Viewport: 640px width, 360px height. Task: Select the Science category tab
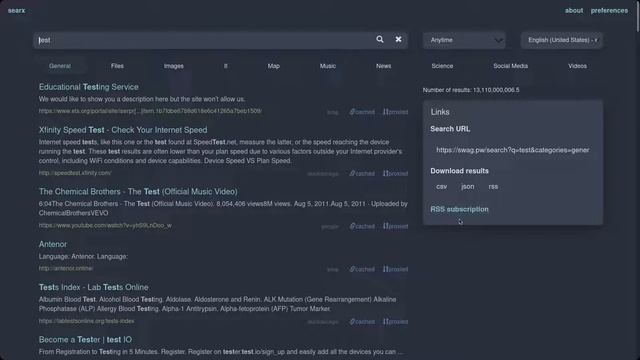tap(442, 66)
